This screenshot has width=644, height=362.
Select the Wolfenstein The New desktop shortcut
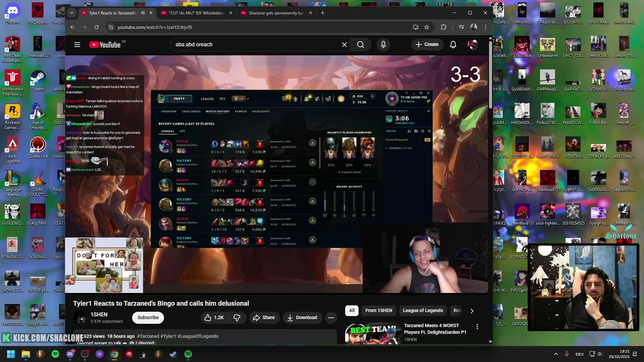coord(13,83)
